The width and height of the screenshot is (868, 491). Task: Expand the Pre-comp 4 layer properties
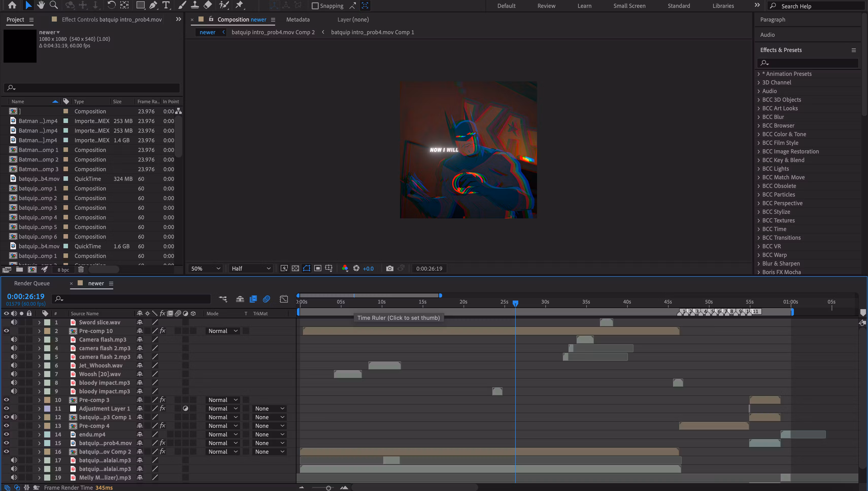pos(39,426)
